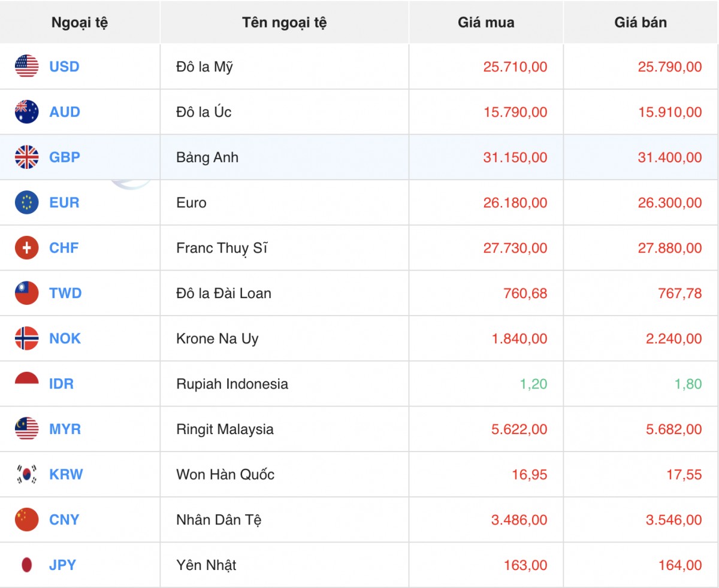Viewport: 719px width, 588px height.
Task: Click the CNY currency code
Action: click(64, 520)
